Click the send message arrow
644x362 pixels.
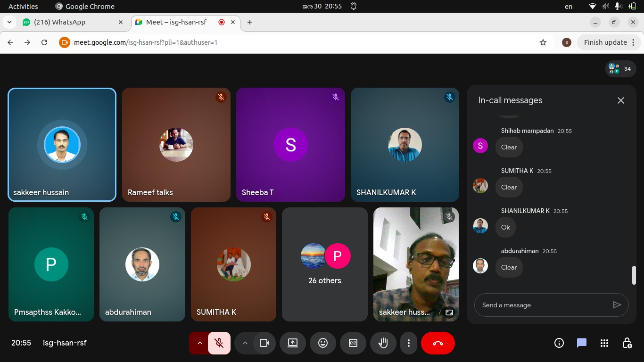[617, 305]
